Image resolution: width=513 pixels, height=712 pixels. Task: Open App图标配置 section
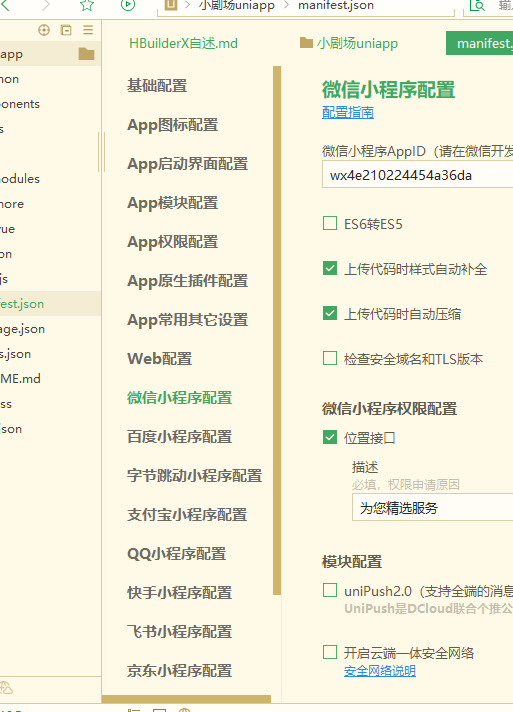point(173,124)
